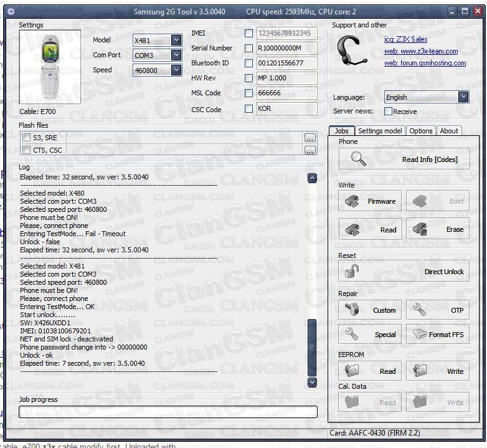Image resolution: width=487 pixels, height=448 pixels.
Task: Open the www.z3x-team.com link
Action: point(421,51)
